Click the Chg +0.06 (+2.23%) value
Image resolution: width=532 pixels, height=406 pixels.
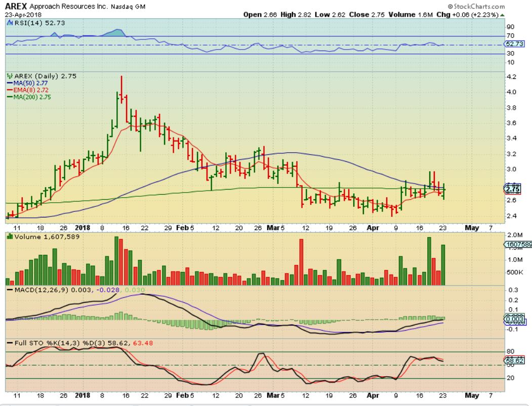tap(468, 15)
